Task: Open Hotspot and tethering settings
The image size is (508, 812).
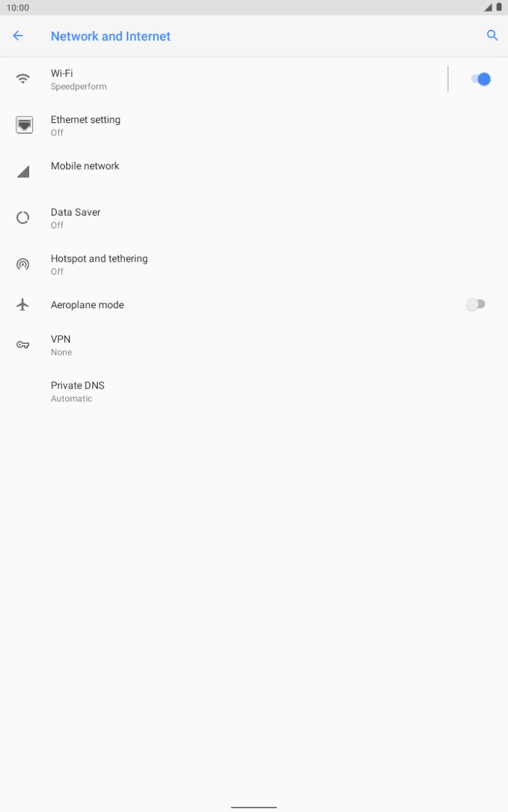Action: pos(254,264)
